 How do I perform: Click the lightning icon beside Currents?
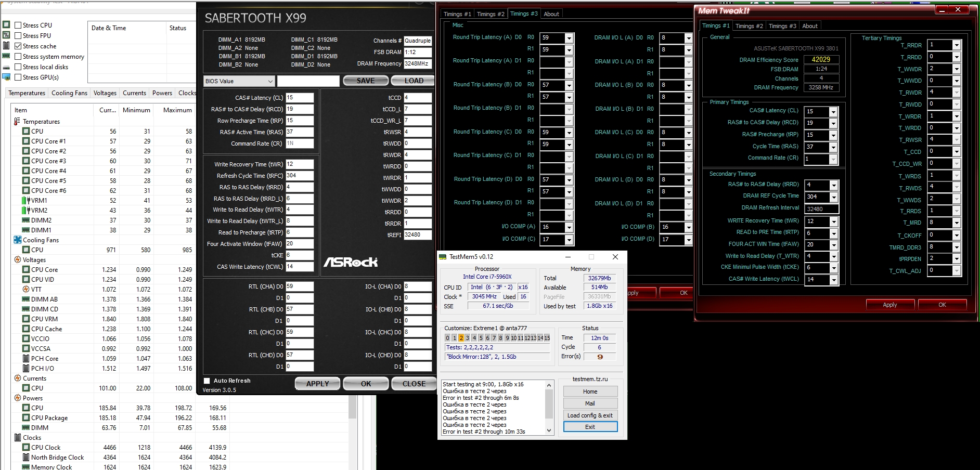[x=18, y=378]
